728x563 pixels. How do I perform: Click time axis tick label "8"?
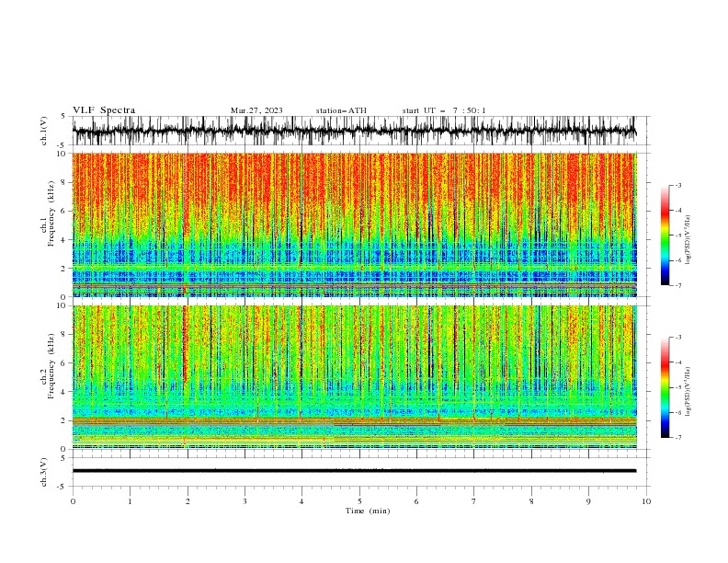pyautogui.click(x=531, y=501)
